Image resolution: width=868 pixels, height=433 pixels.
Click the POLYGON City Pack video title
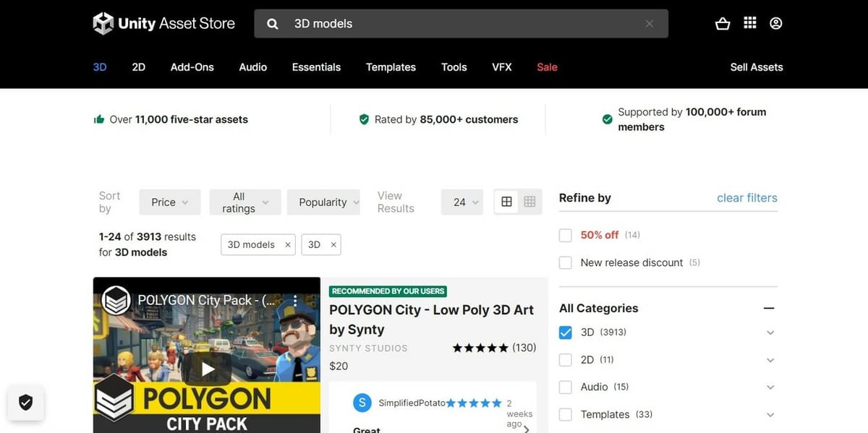point(205,300)
